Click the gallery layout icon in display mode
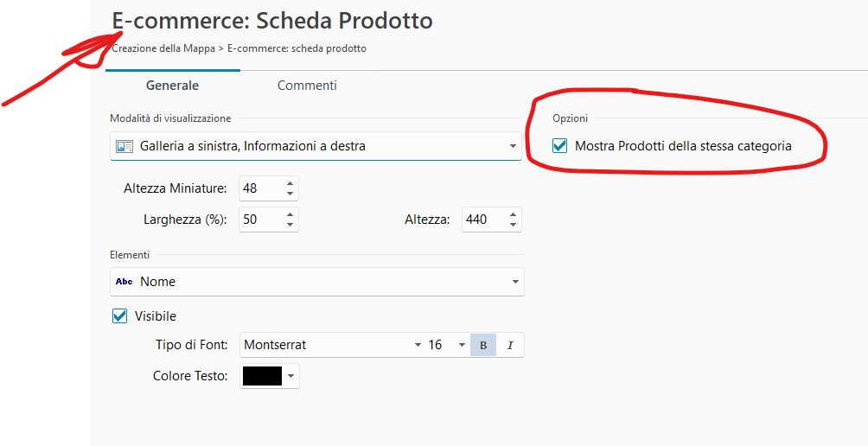Image resolution: width=868 pixels, height=446 pixels. click(x=124, y=146)
